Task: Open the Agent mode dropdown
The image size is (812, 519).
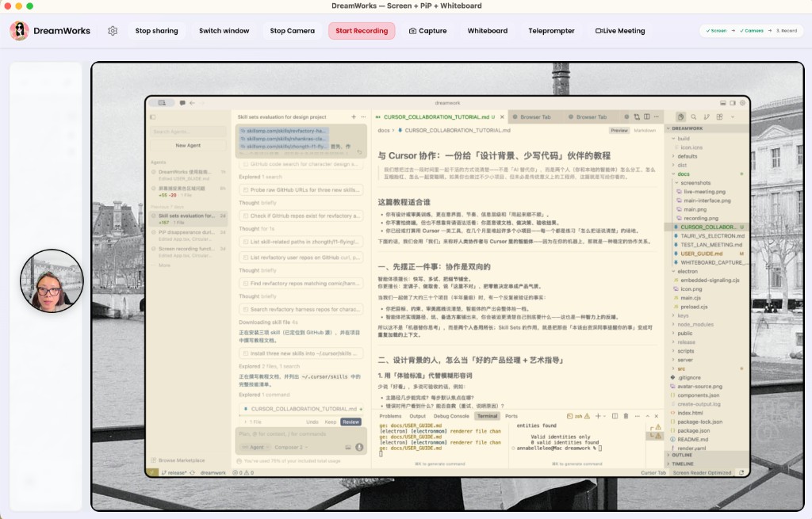Action: click(255, 447)
